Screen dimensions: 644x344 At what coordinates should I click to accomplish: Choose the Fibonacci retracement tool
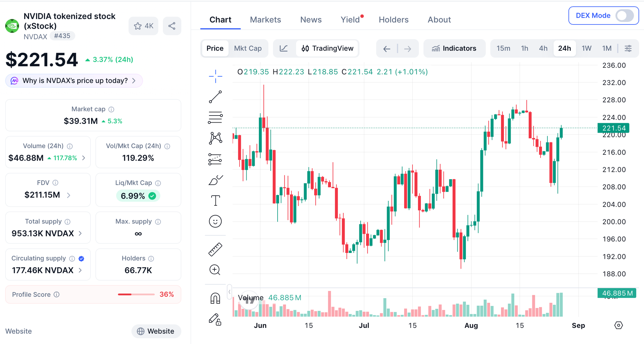215,117
